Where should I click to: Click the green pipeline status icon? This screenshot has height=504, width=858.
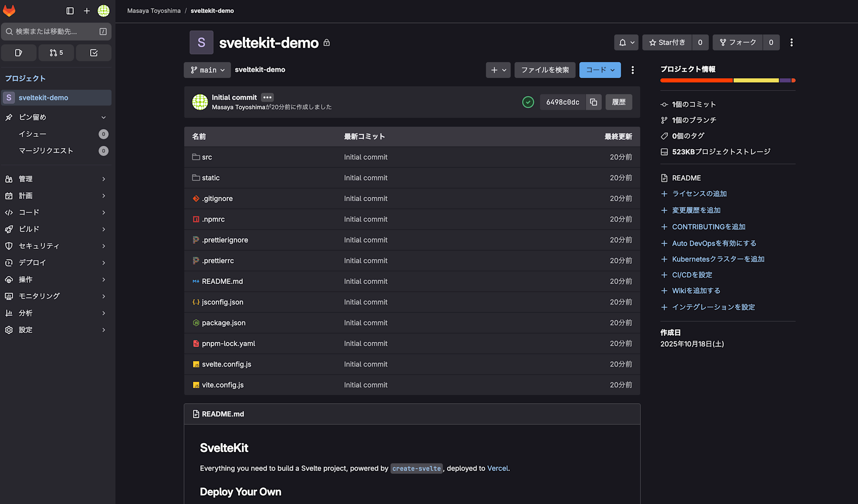(528, 102)
